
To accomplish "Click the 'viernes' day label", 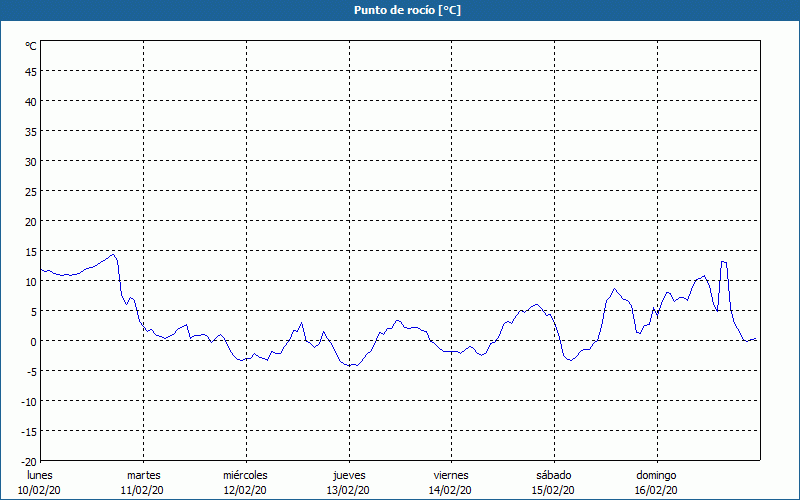I will coord(451,475).
